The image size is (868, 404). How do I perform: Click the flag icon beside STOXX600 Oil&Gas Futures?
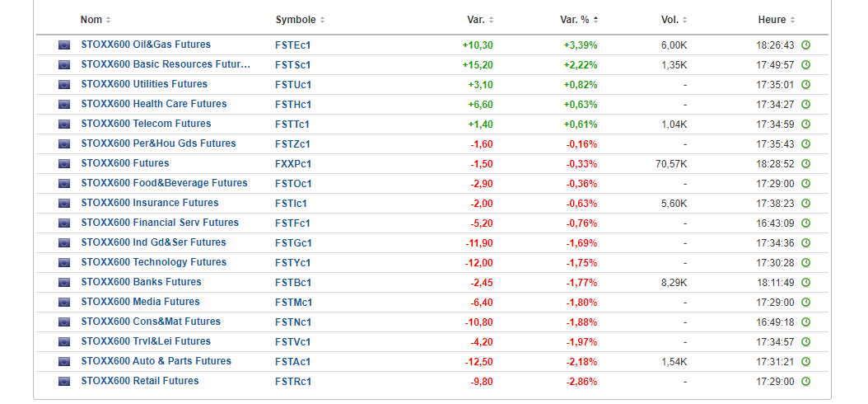point(64,45)
